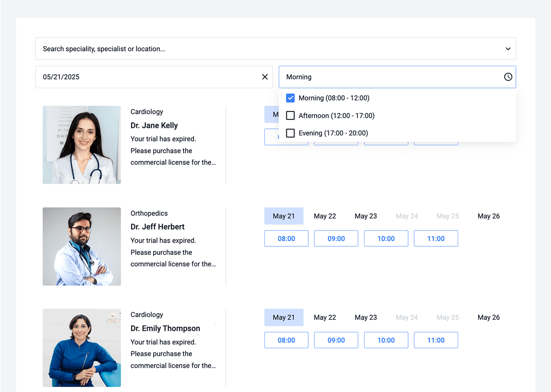
Task: Check the Afternoon (12:00 - 17:00) checkbox
Action: point(290,115)
